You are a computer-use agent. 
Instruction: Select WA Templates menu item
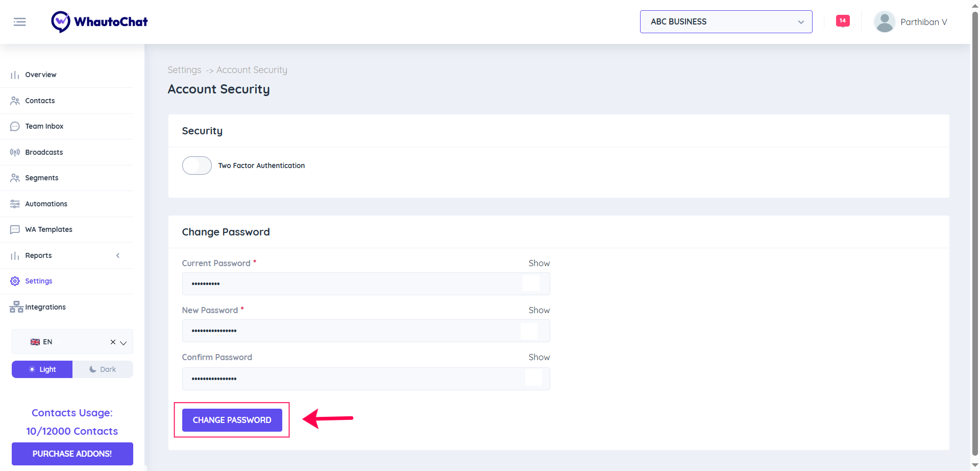(x=48, y=229)
